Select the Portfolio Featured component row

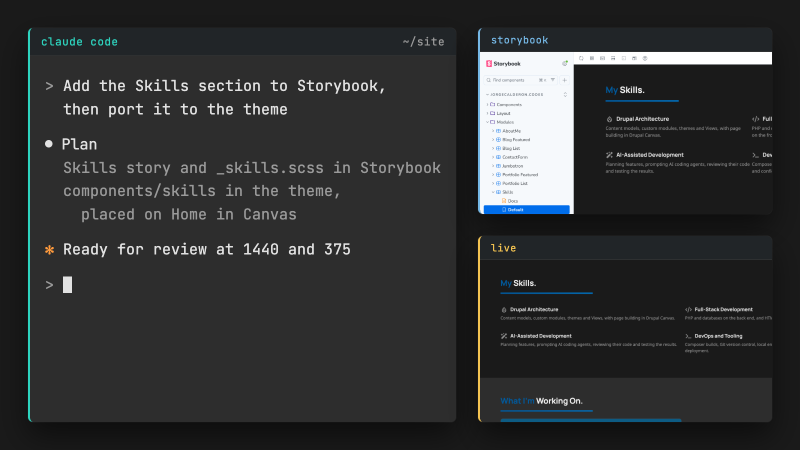(x=527, y=174)
